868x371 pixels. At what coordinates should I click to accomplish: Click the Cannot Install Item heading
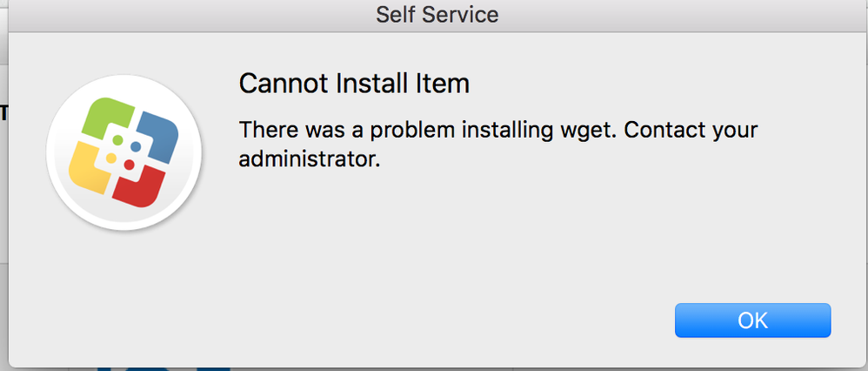tap(354, 84)
